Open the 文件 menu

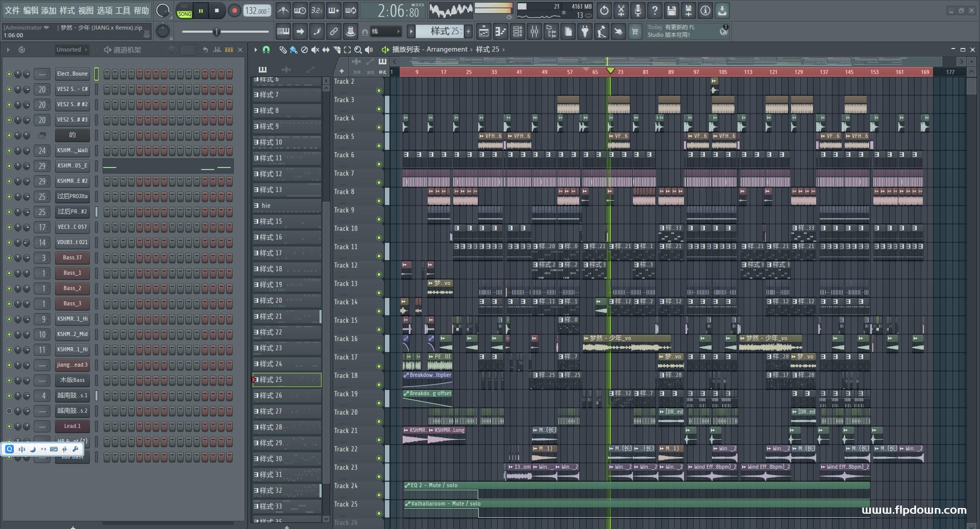(12, 10)
